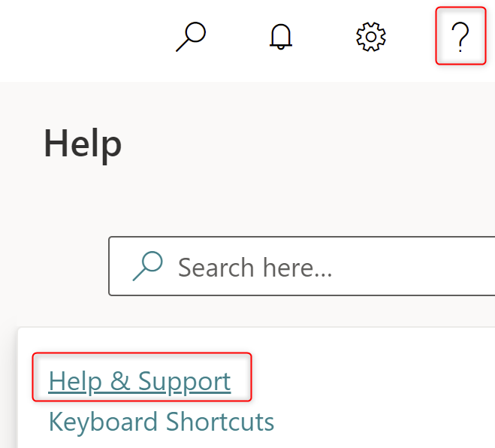495x448 pixels.
Task: Click the magnifier icon inside the Help search box
Action: click(148, 267)
